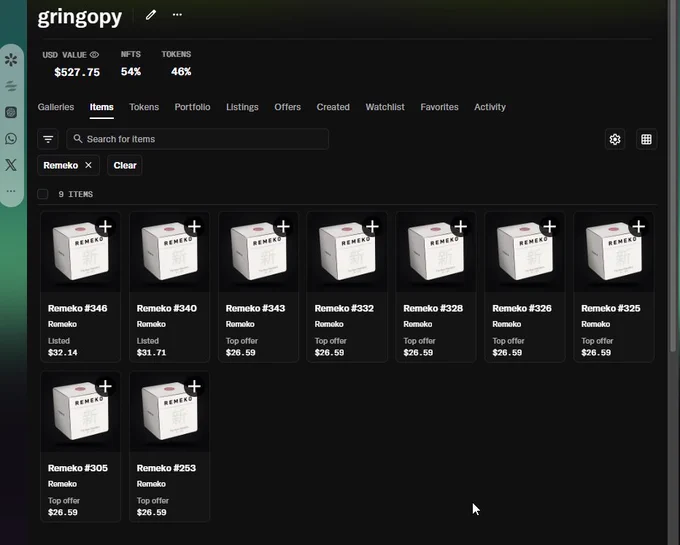
Task: Remove the Remeko filter chip
Action: [88, 165]
